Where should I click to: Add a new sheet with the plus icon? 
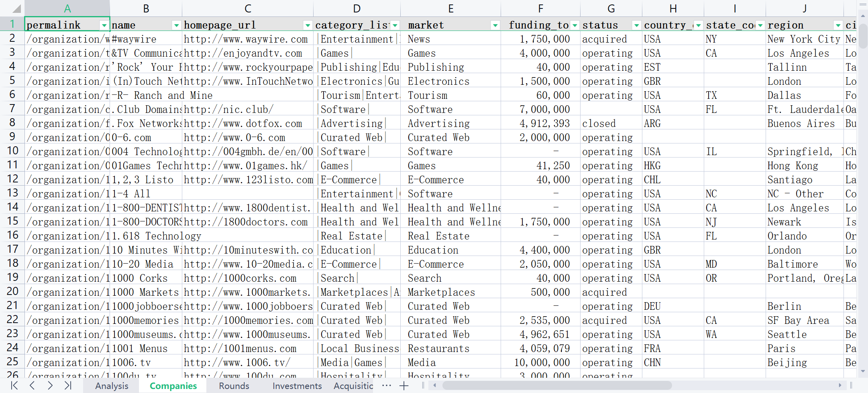pos(404,386)
